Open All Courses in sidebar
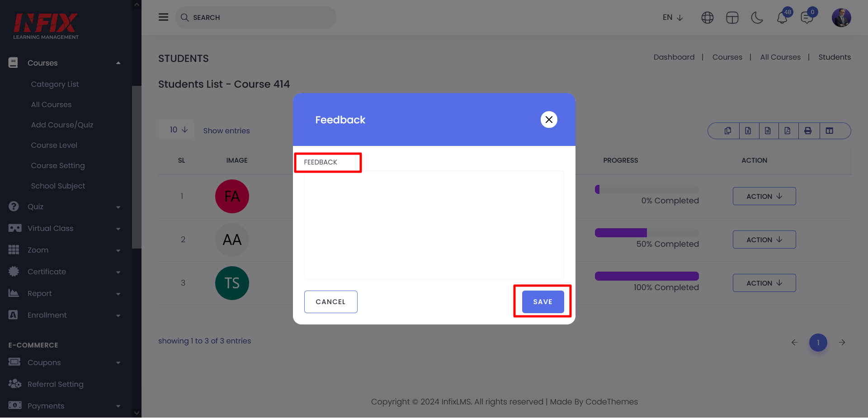The width and height of the screenshot is (868, 418). 51,104
